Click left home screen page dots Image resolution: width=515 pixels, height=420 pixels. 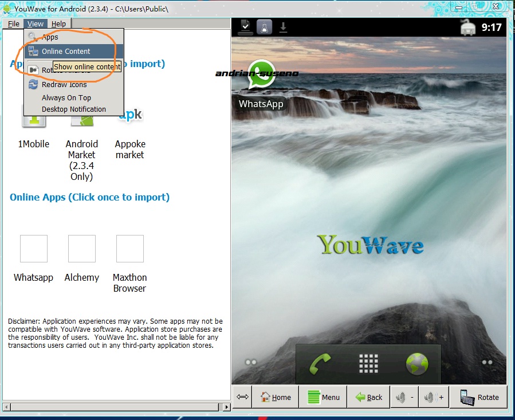point(251,362)
